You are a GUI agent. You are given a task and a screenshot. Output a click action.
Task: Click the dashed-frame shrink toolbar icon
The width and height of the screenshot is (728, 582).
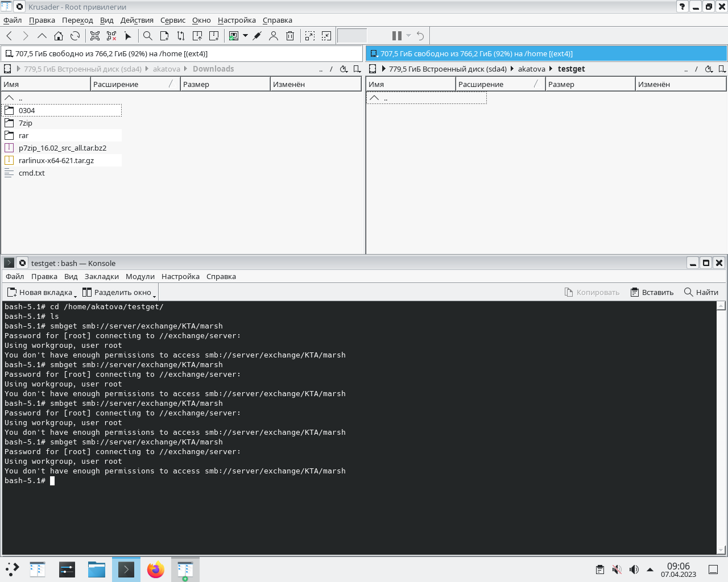click(326, 36)
